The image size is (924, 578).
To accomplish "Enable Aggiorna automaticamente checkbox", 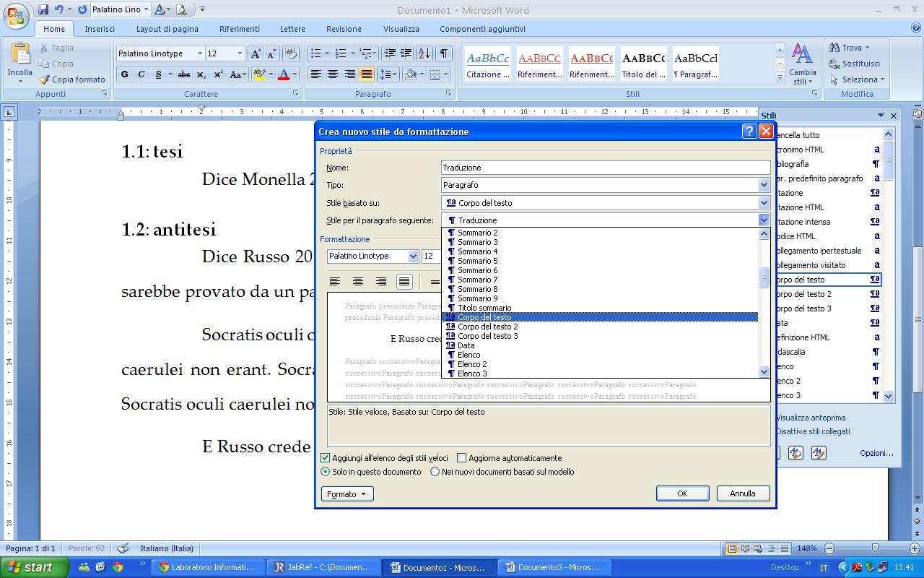I will (x=462, y=458).
